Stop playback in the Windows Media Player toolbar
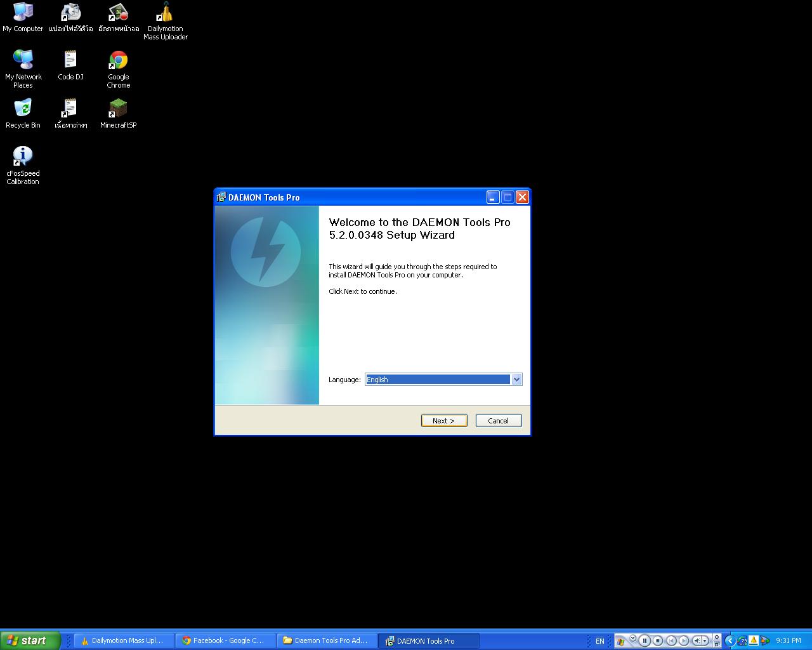The image size is (812, 650). 658,640
